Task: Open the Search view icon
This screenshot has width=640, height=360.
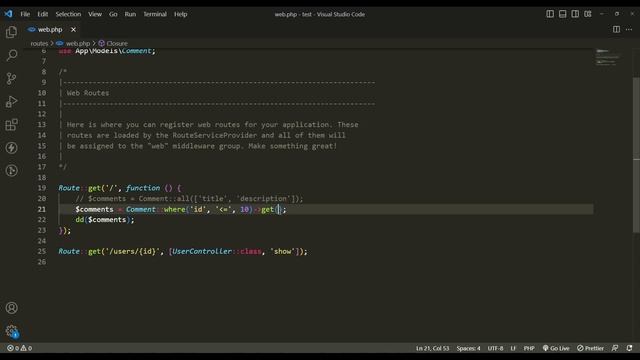Action: pyautogui.click(x=11, y=55)
